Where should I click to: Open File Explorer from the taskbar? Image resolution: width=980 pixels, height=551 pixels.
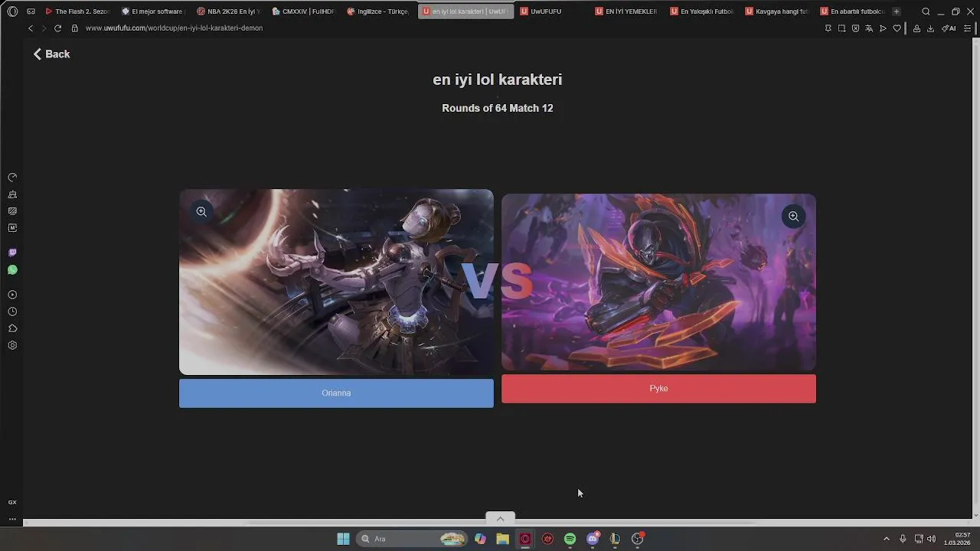[x=502, y=539]
